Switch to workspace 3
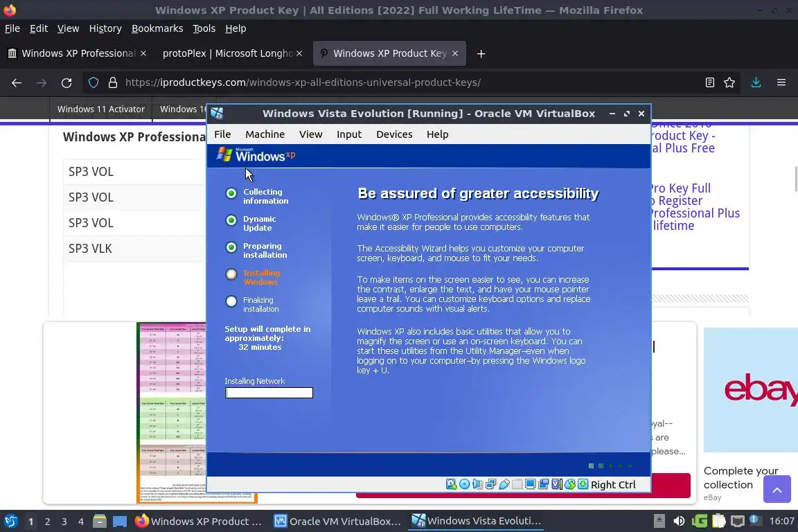This screenshot has width=798, height=532. (64, 522)
